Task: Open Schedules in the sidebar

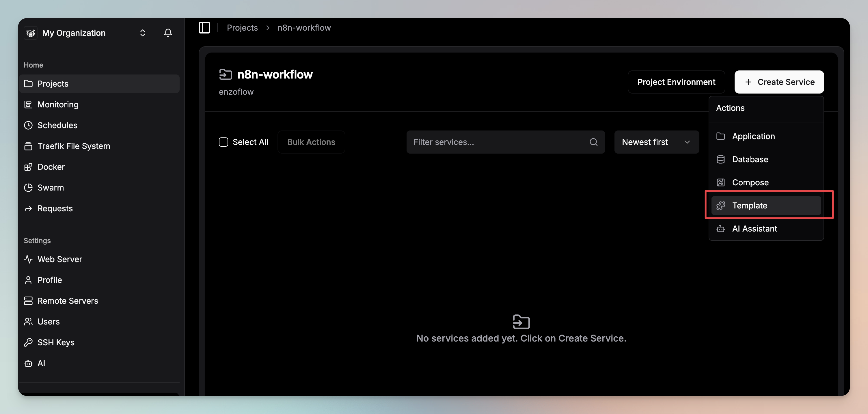Action: point(99,125)
